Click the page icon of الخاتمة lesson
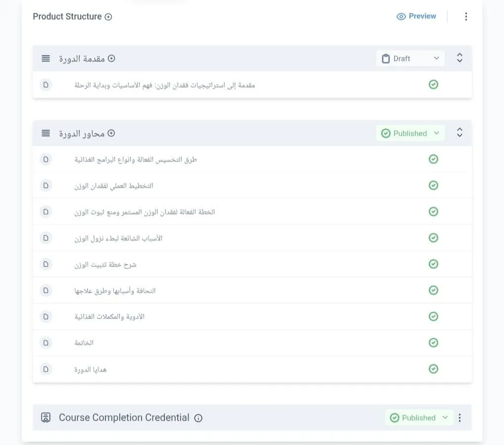 [x=46, y=342]
